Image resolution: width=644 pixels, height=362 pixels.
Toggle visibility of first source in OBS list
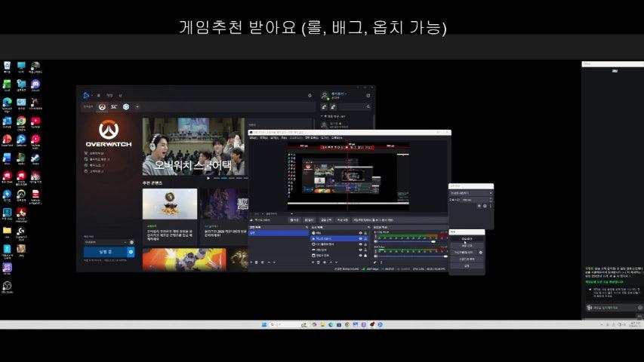point(361,233)
